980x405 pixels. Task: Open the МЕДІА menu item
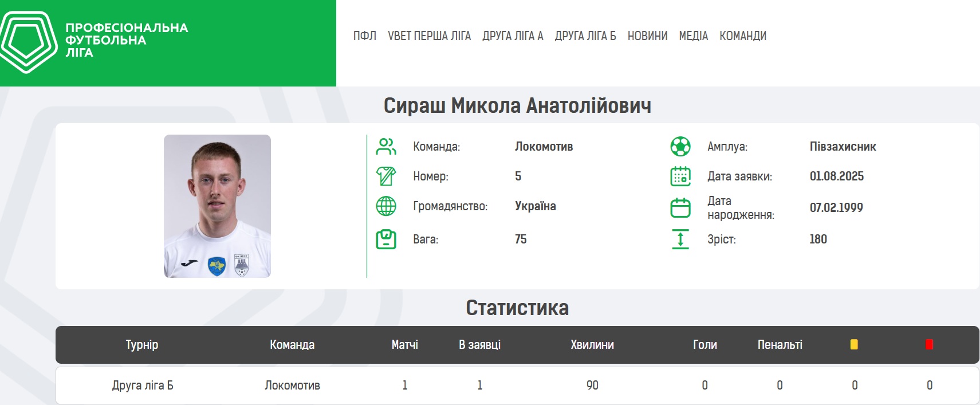pyautogui.click(x=693, y=36)
